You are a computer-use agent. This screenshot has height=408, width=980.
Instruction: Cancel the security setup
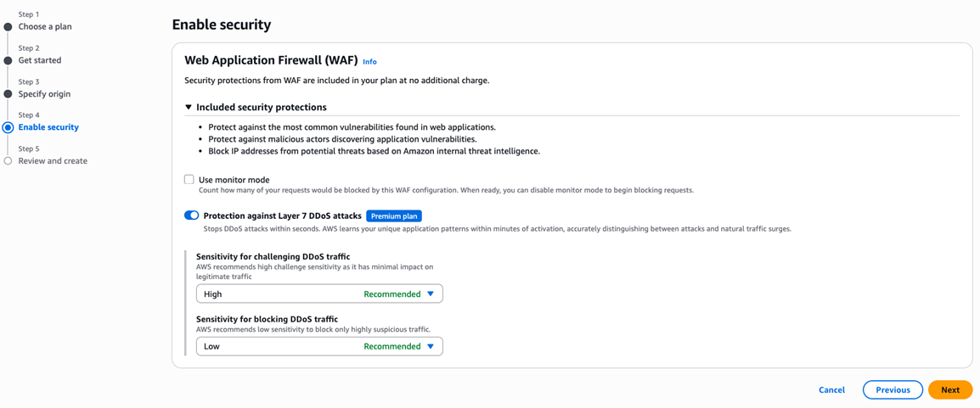[831, 390]
